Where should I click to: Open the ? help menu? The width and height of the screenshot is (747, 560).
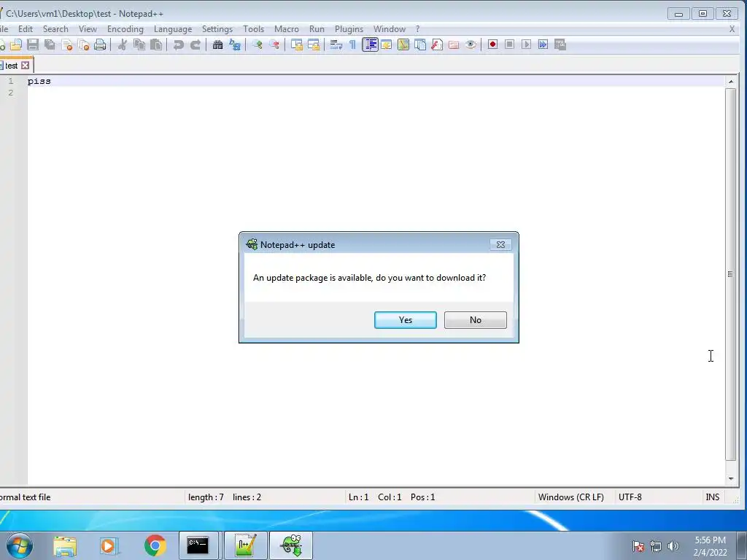pyautogui.click(x=418, y=29)
